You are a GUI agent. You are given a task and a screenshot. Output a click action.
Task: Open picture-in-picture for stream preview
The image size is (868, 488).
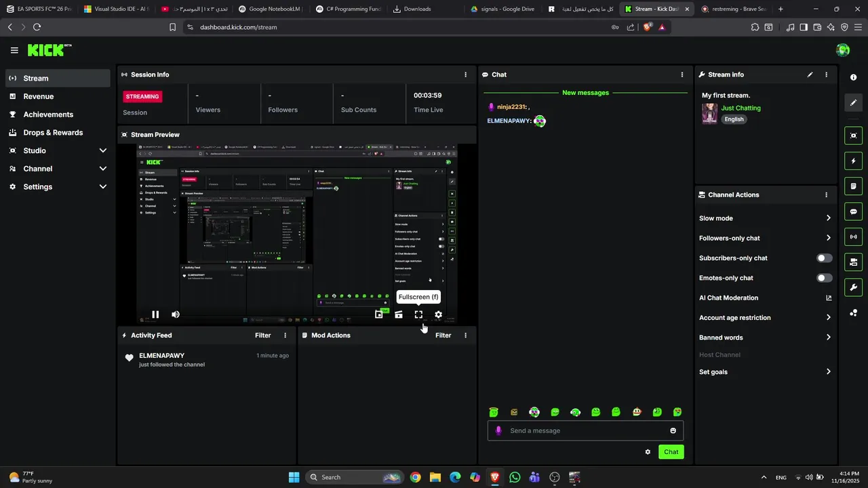[x=379, y=314]
